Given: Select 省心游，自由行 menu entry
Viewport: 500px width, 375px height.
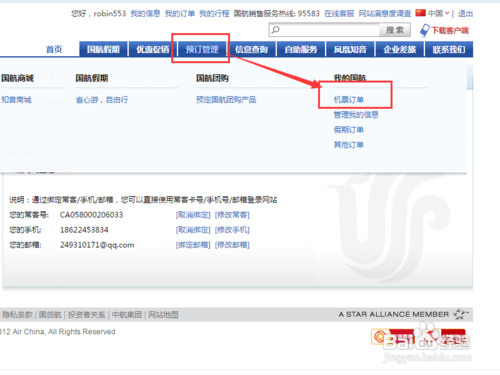Looking at the screenshot, I should 102,100.
